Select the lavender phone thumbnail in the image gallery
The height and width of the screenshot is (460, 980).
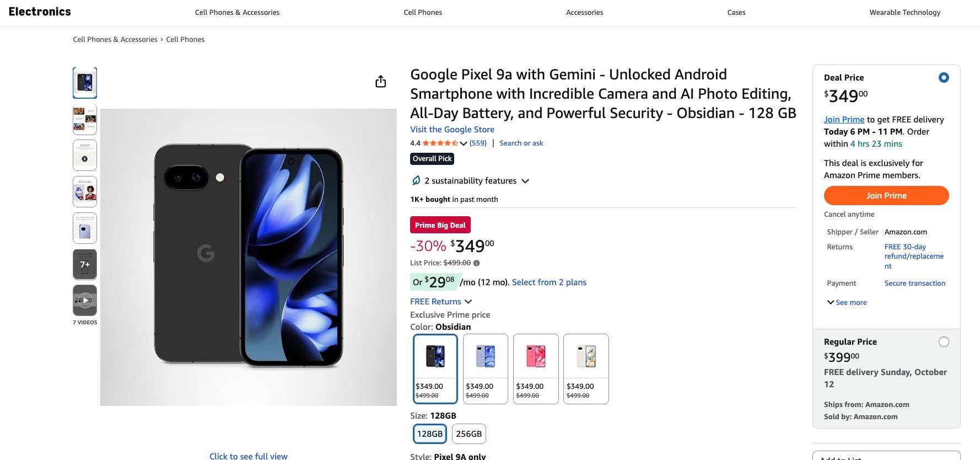point(85,228)
